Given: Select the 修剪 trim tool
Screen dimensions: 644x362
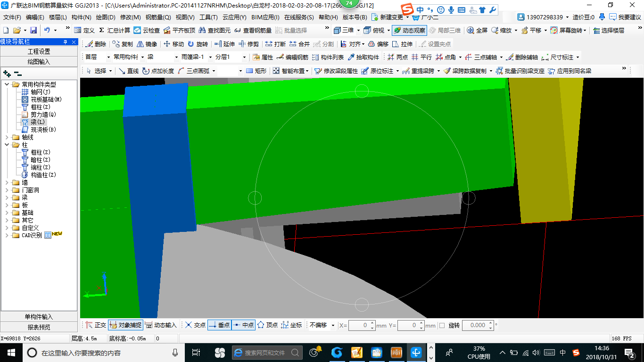Looking at the screenshot, I should [x=248, y=44].
